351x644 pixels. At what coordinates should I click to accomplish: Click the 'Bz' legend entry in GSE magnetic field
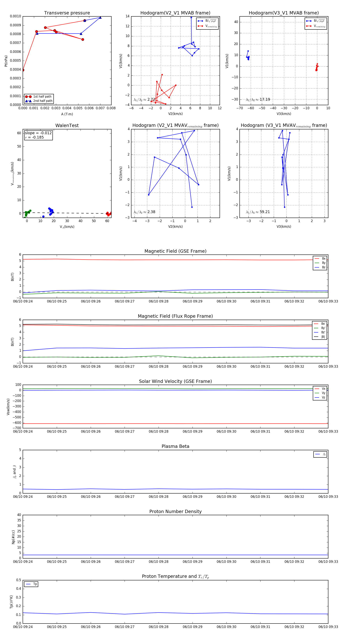point(320,267)
